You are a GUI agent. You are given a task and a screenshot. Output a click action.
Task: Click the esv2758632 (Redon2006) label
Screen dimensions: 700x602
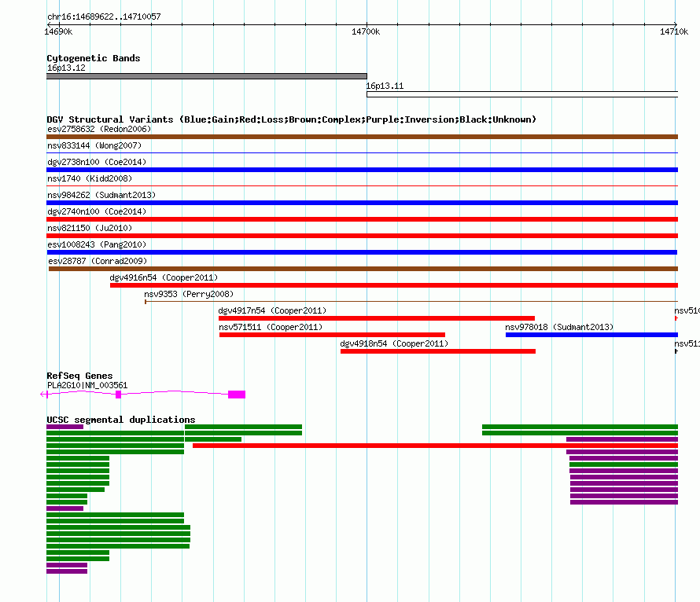99,129
